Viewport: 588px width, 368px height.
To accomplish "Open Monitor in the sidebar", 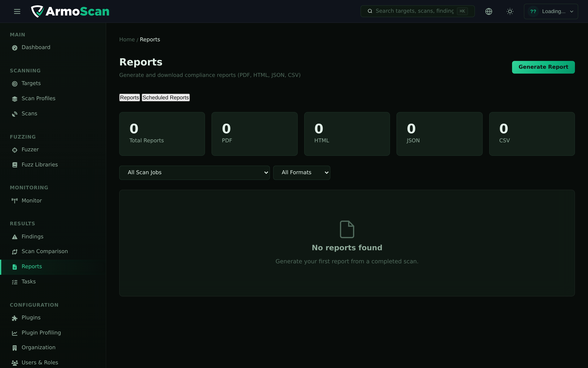I will 53,201.
